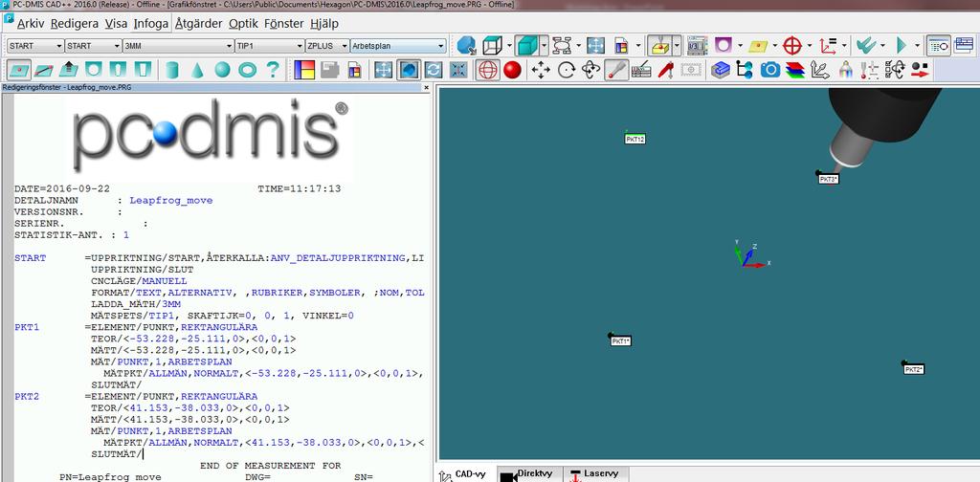Open the four-color view setup icon
The width and height of the screenshot is (980, 482).
pyautogui.click(x=304, y=69)
